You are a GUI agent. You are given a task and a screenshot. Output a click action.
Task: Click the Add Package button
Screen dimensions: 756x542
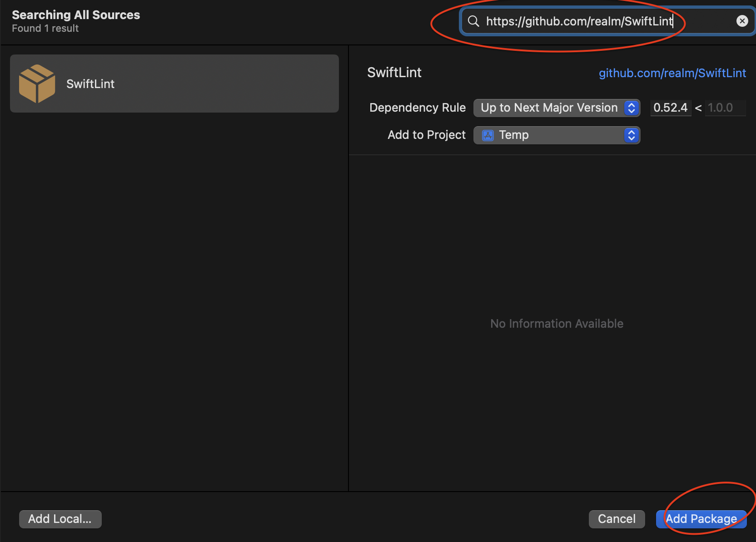tap(701, 519)
